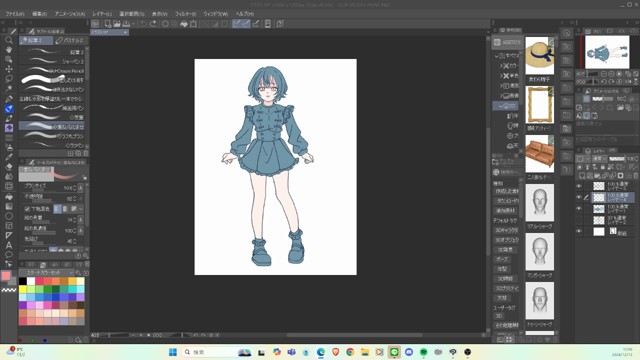Toggle Snap to Ruler in command bar
Image resolution: width=640 pixels, height=360 pixels.
pyautogui.click(x=237, y=24)
